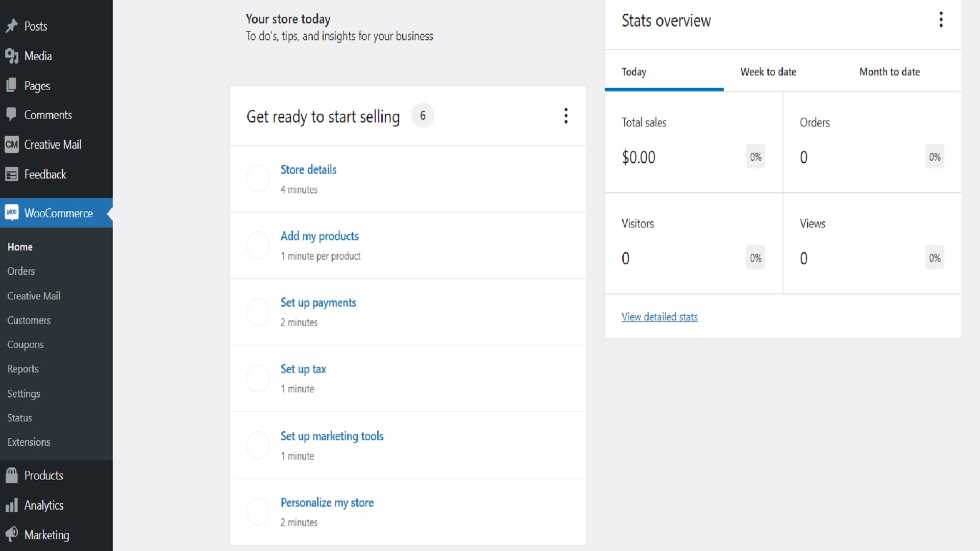Viewport: 980px width, 551px height.
Task: Switch to the Today stats tab
Action: (x=664, y=71)
